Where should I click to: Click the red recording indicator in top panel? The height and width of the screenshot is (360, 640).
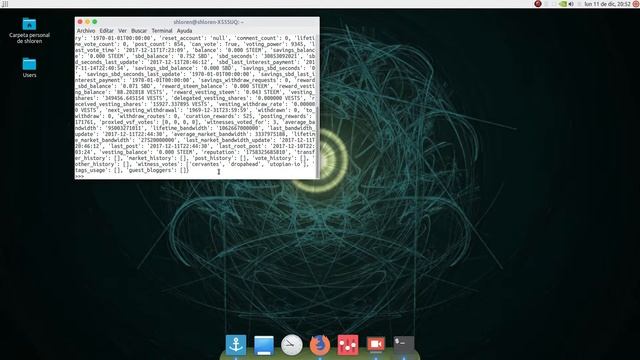538,4
